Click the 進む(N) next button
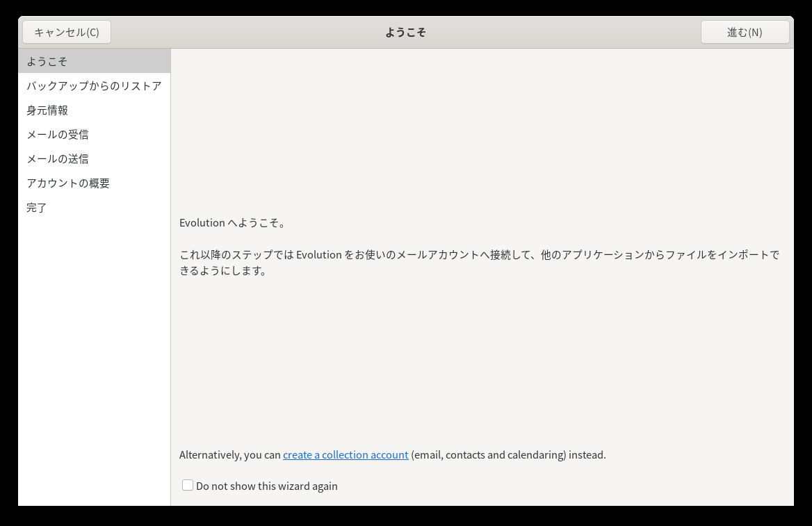 click(745, 32)
